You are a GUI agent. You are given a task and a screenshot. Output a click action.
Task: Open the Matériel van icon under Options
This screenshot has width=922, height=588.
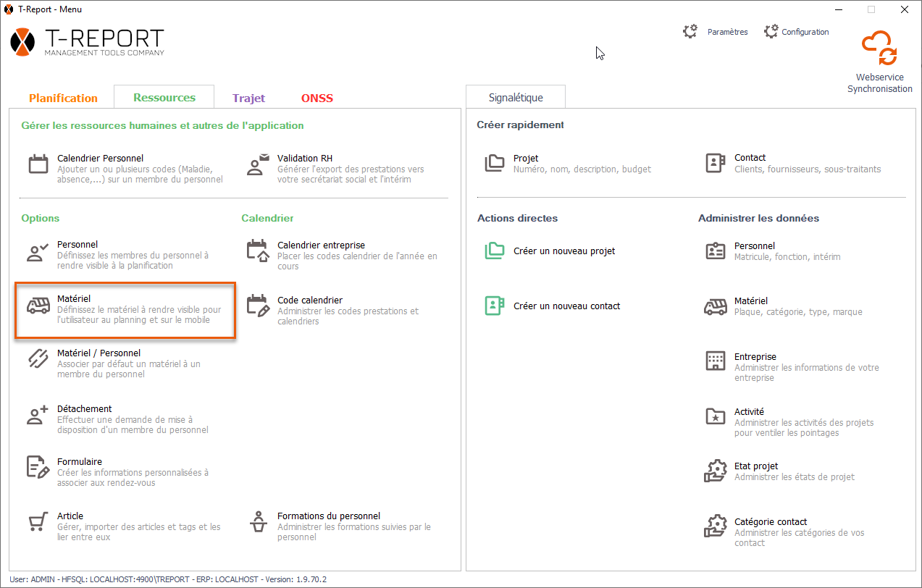pyautogui.click(x=38, y=306)
